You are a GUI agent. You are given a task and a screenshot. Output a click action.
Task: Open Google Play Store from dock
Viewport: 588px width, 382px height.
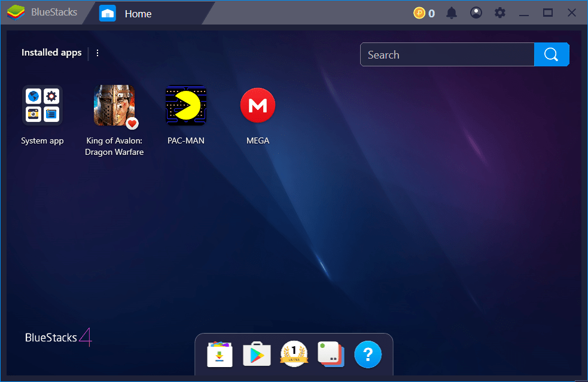[257, 354]
